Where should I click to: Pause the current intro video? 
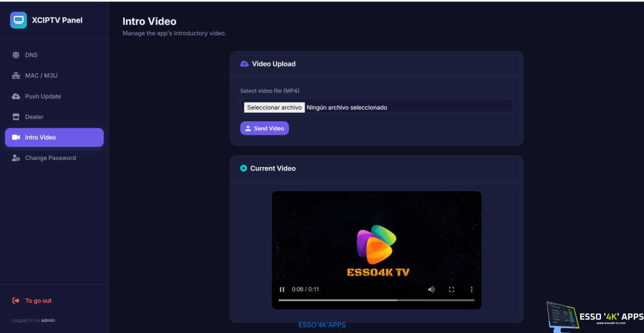pyautogui.click(x=282, y=289)
